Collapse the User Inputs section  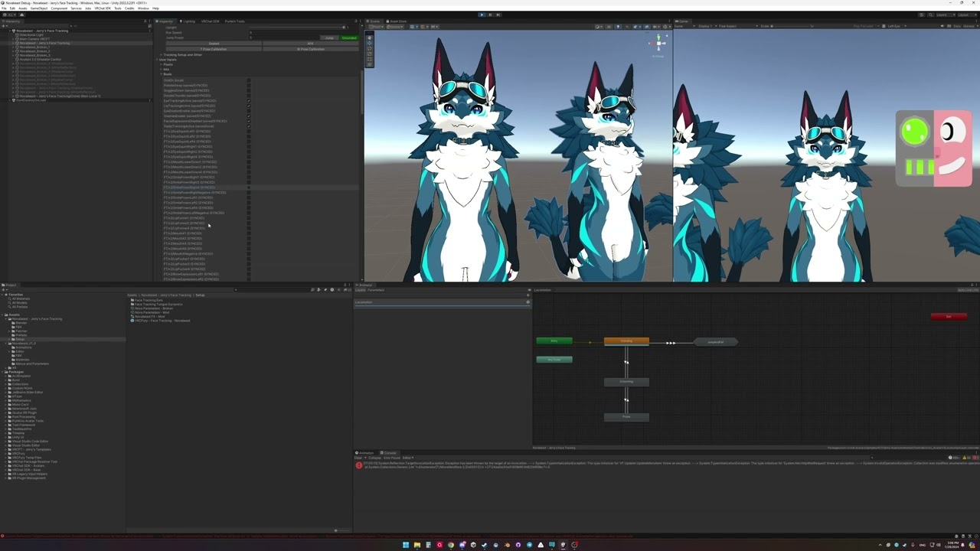(x=158, y=60)
